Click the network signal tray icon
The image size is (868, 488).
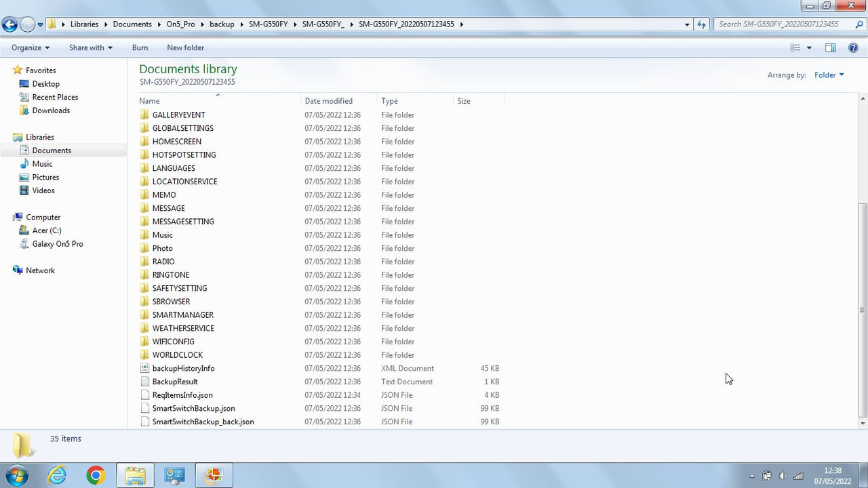[798, 476]
